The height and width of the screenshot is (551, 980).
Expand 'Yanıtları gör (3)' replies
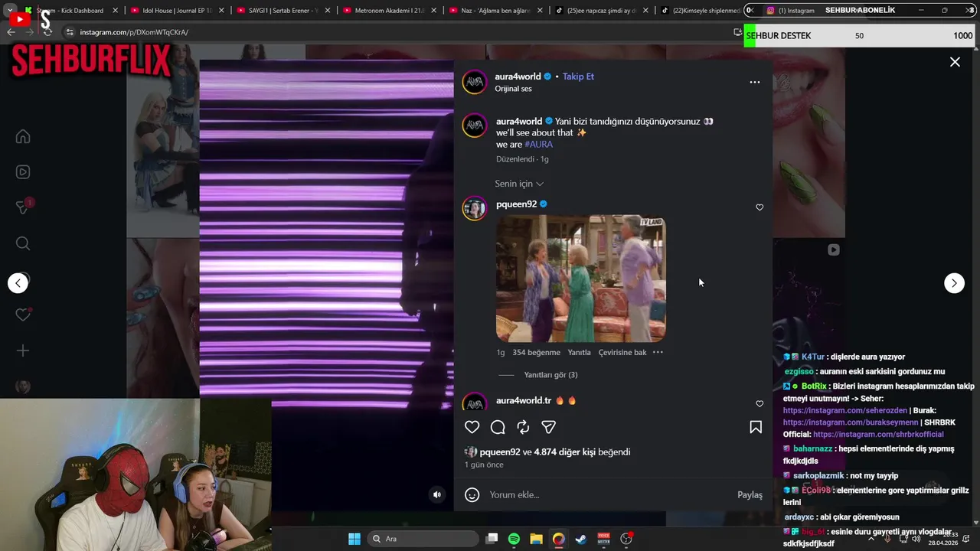coord(550,375)
